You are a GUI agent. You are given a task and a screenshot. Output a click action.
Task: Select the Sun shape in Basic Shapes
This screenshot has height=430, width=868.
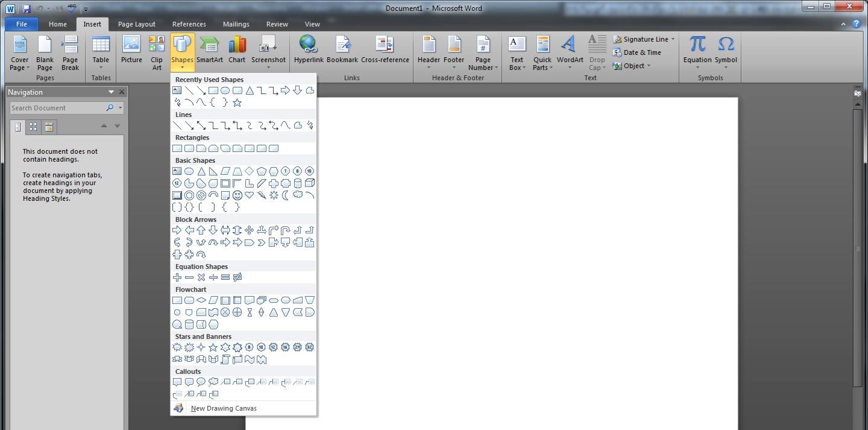click(x=274, y=195)
